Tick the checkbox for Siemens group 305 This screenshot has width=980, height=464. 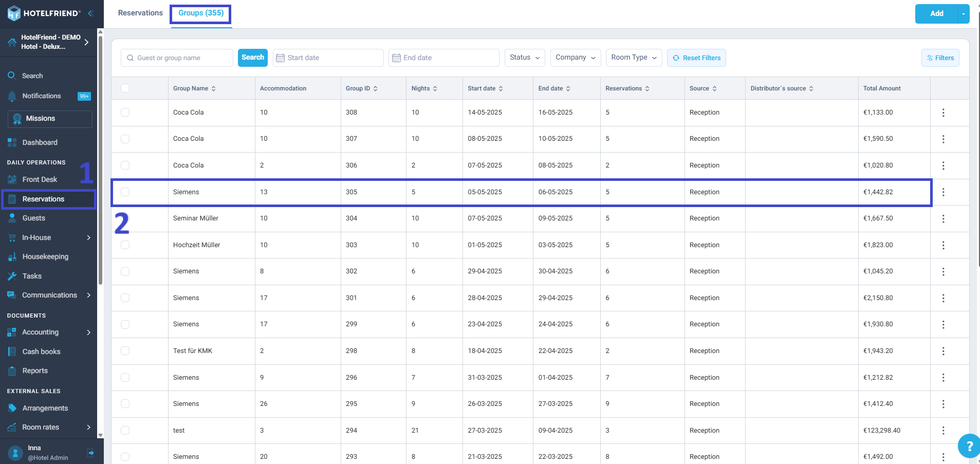click(x=125, y=192)
